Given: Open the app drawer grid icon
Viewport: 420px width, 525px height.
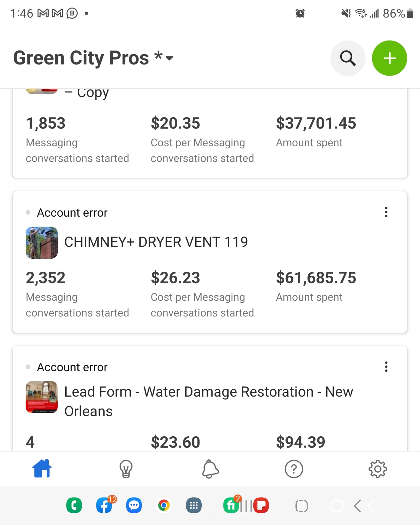Looking at the screenshot, I should (194, 506).
